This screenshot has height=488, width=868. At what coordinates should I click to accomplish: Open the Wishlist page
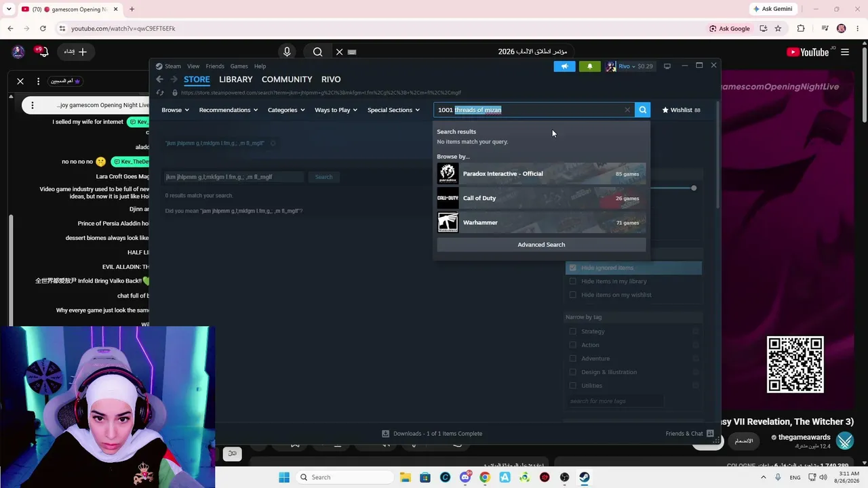[x=681, y=110]
